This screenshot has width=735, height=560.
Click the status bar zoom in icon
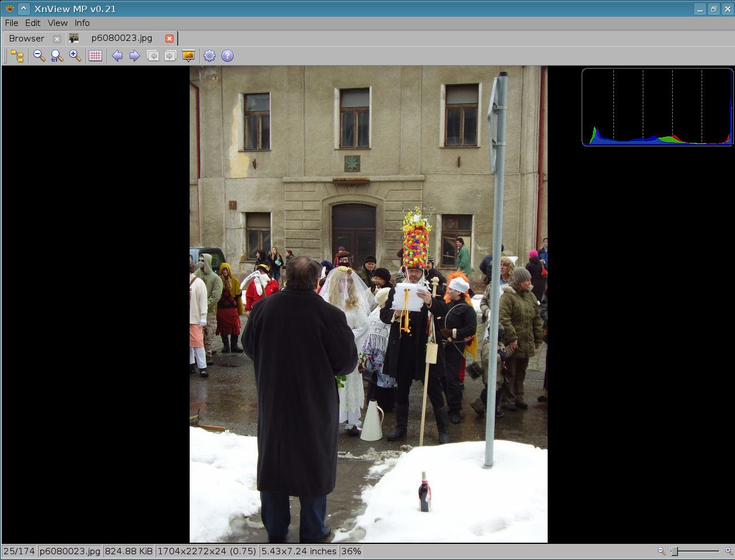[x=729, y=551]
